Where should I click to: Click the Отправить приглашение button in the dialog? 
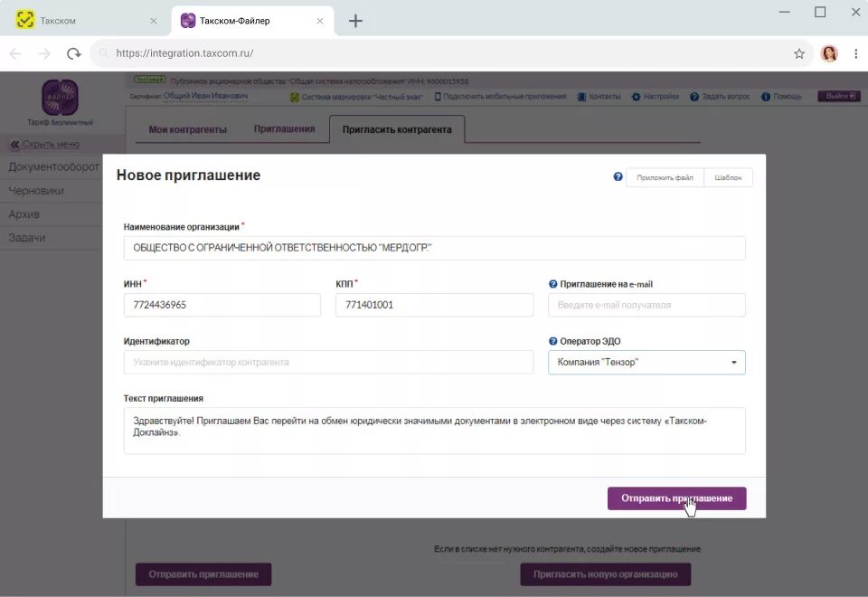click(x=676, y=498)
